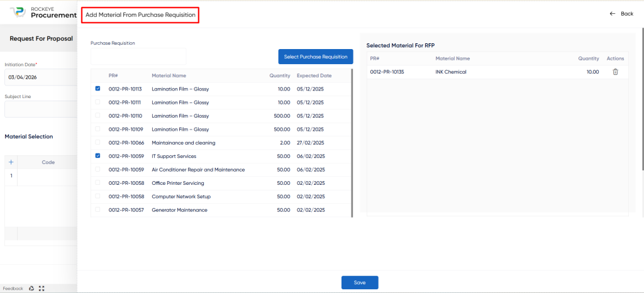Image resolution: width=644 pixels, height=293 pixels.
Task: Open the Purchase Requisition field
Action: point(138,57)
